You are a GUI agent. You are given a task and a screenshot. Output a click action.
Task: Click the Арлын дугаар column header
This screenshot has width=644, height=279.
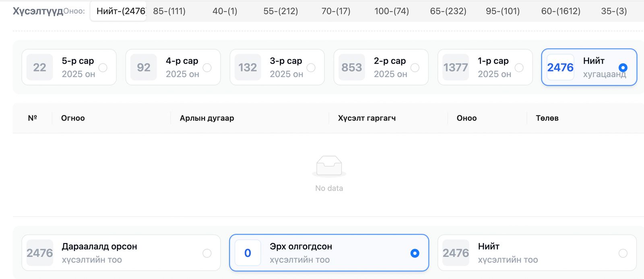[x=206, y=118]
